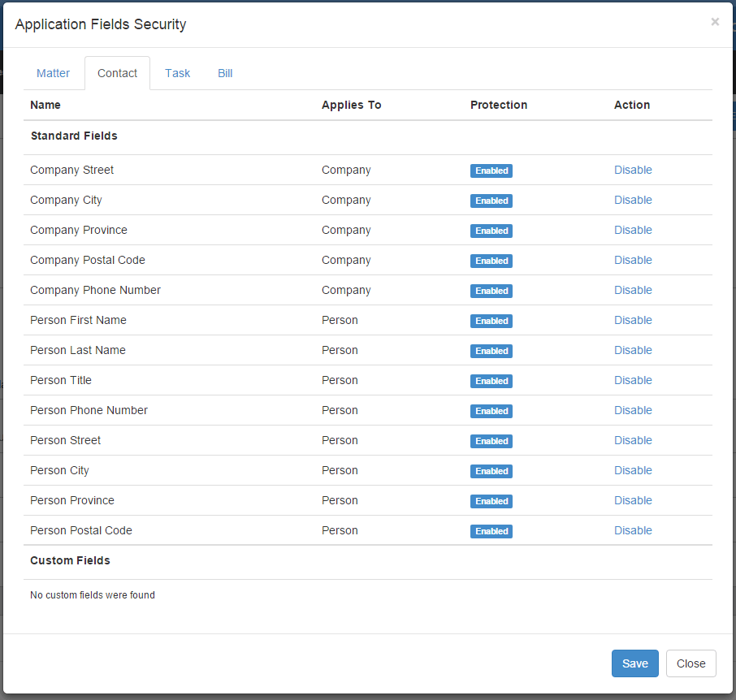The width and height of the screenshot is (736, 700).
Task: Click the Contact tab
Action: pyautogui.click(x=117, y=73)
